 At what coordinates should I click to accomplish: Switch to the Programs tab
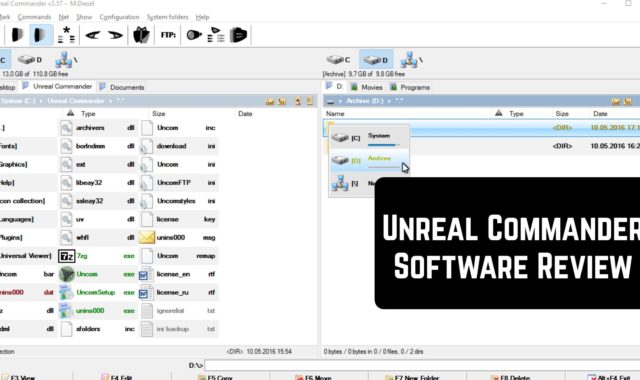pos(409,87)
